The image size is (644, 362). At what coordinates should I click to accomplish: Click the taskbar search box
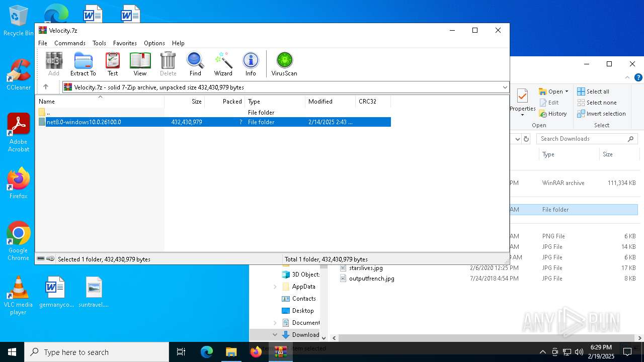[97, 352]
